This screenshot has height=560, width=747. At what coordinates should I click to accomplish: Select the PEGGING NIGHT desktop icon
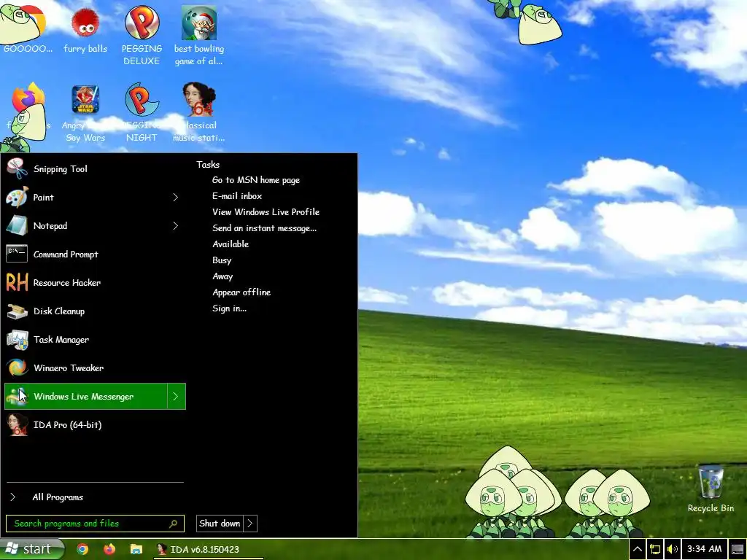[142, 113]
